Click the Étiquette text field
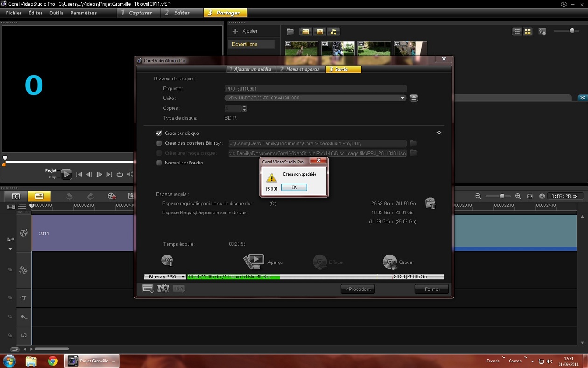 click(316, 89)
